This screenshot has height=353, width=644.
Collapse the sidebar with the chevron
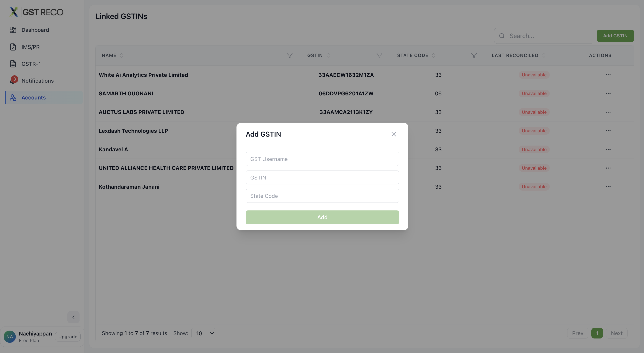point(73,317)
